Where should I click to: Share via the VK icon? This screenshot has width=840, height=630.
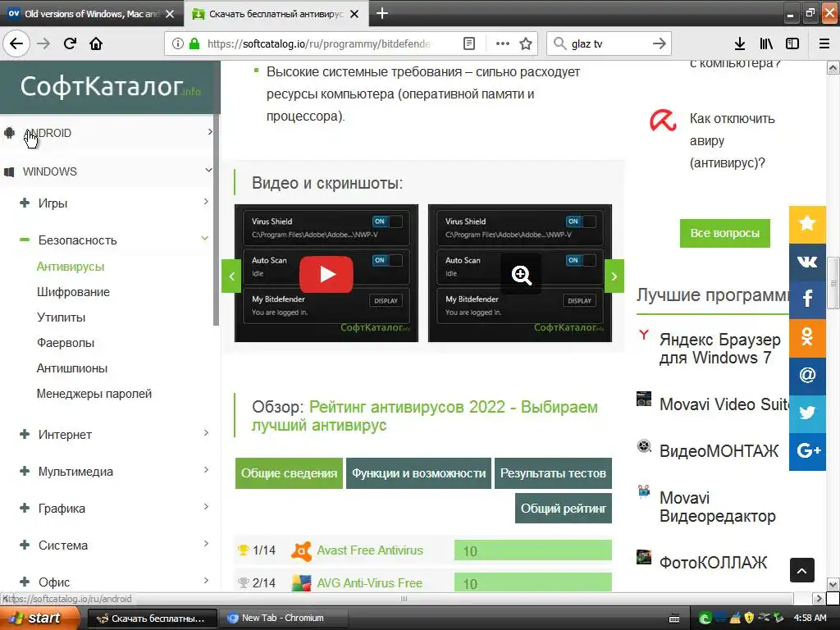(807, 262)
